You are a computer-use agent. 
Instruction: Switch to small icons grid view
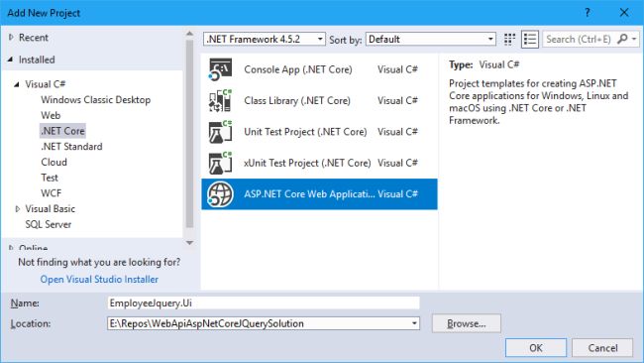tap(509, 40)
